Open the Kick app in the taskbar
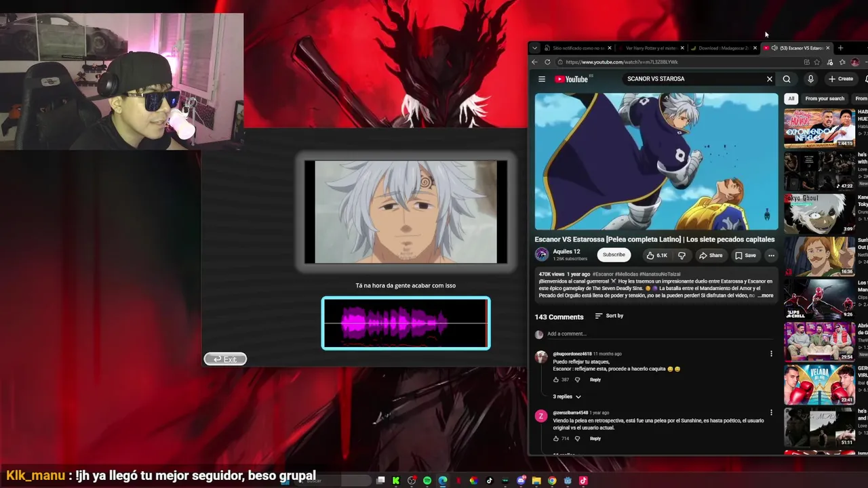Image resolution: width=868 pixels, height=488 pixels. click(x=396, y=481)
